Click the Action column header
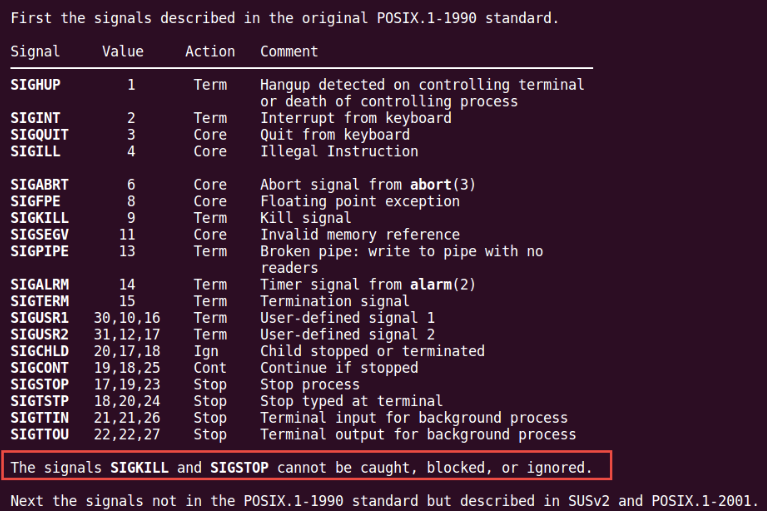This screenshot has height=511, width=767. coord(210,51)
